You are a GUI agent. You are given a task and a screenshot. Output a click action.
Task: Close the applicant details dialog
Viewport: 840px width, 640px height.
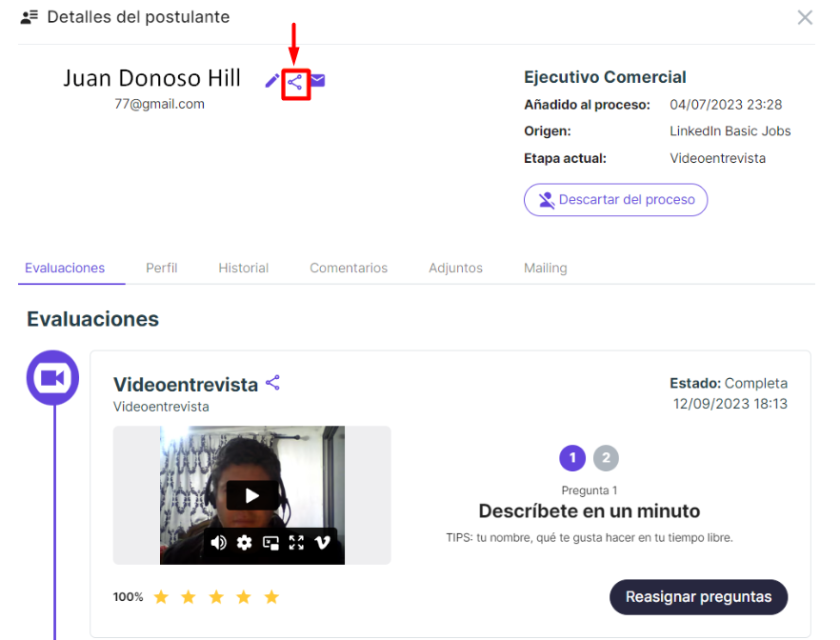[805, 17]
